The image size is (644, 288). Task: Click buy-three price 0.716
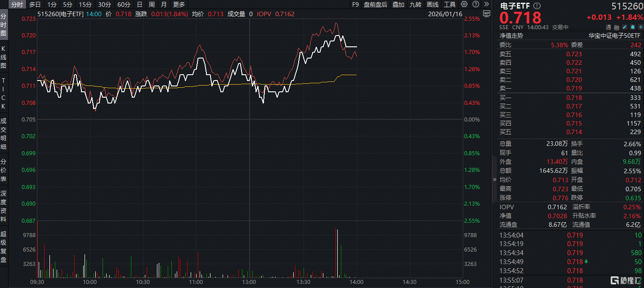(574, 115)
